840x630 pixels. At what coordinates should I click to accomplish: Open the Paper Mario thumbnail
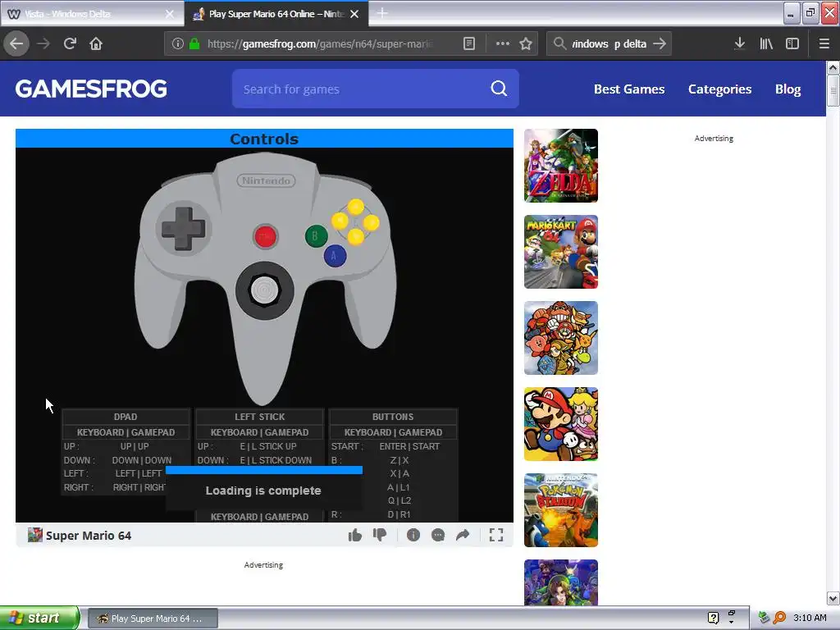coord(561,424)
